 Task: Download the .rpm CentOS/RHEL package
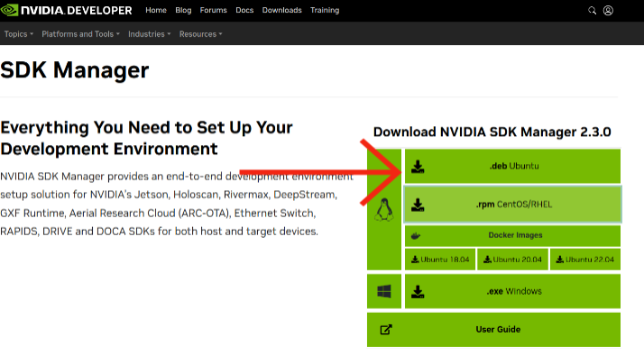[512, 205]
